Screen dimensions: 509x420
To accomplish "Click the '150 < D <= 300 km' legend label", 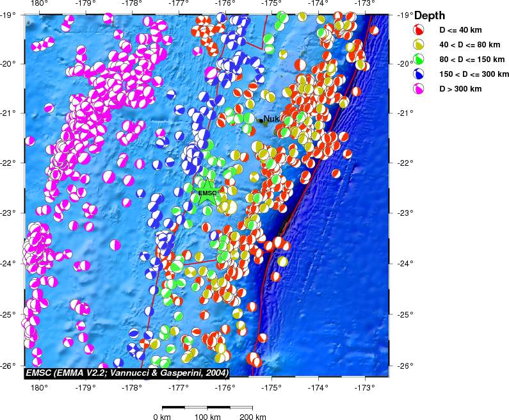I will click(474, 74).
